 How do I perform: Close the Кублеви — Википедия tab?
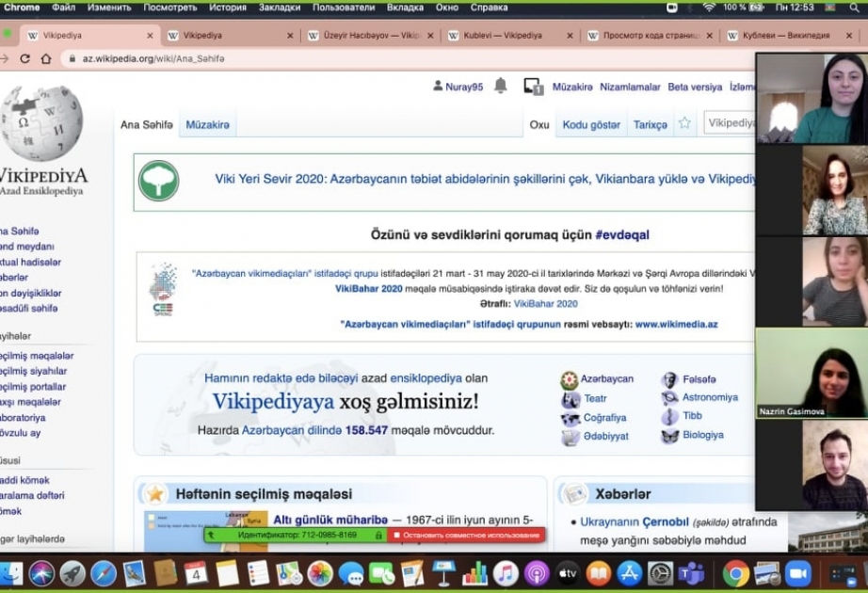[x=849, y=36]
